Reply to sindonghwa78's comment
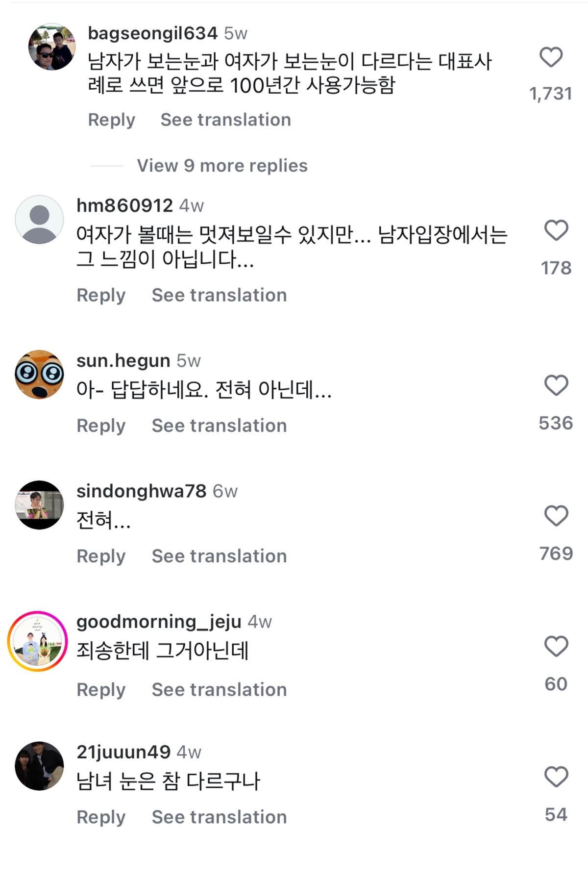Screen dimensions: 588x880 pyautogui.click(x=100, y=556)
